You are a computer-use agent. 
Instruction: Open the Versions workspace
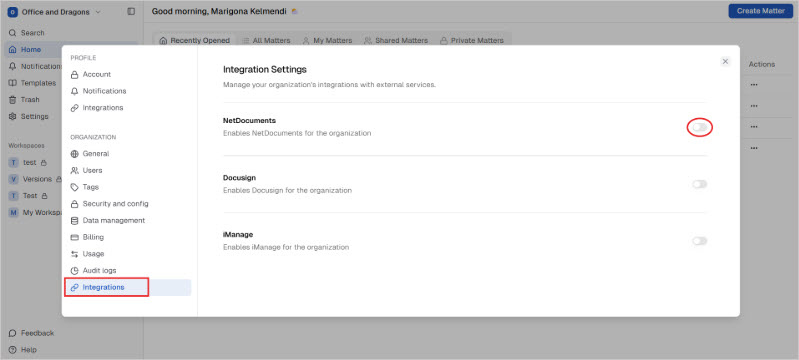[x=34, y=179]
